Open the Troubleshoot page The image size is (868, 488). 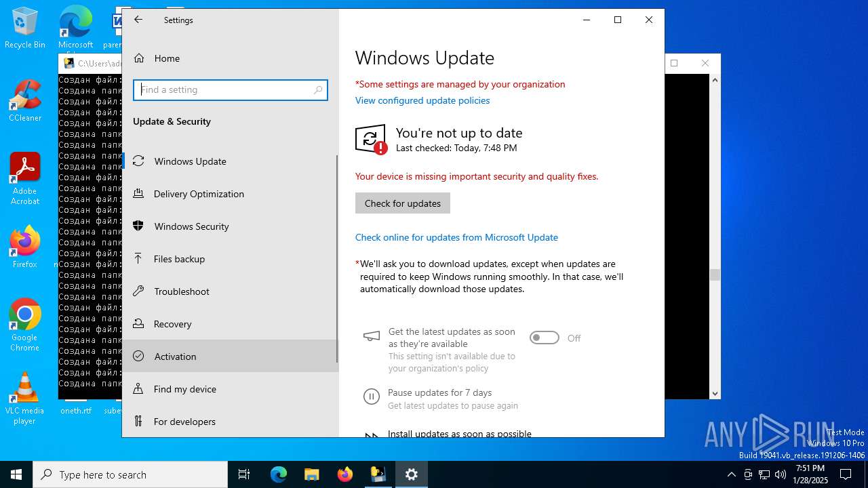pos(230,291)
